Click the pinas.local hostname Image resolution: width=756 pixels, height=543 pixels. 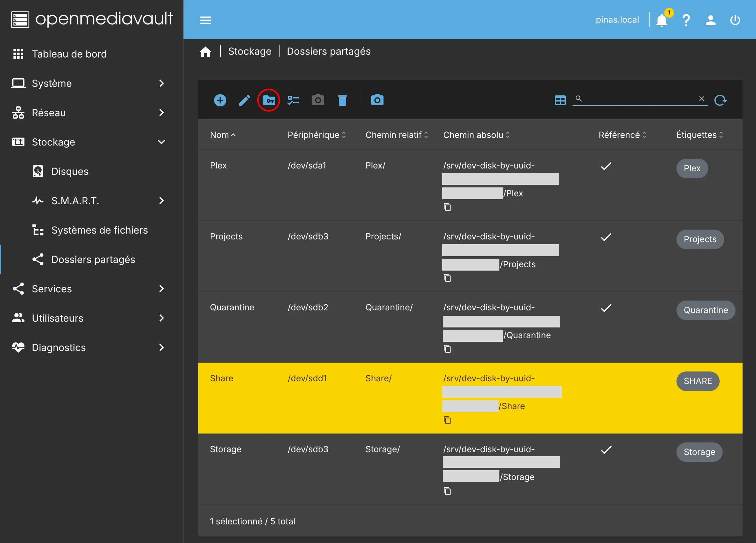[x=617, y=20]
